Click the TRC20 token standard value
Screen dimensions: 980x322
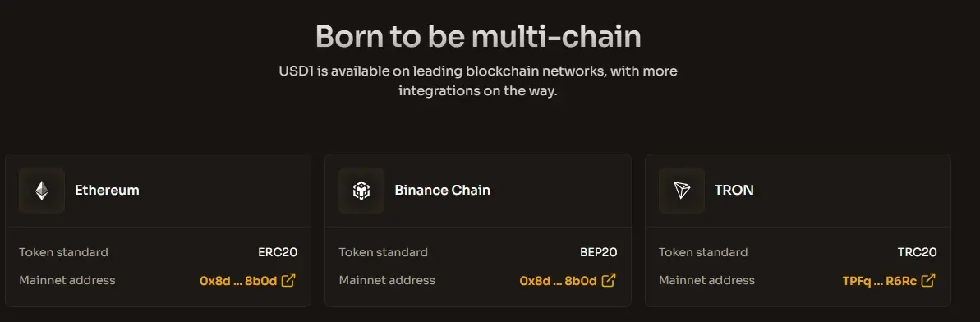(918, 253)
